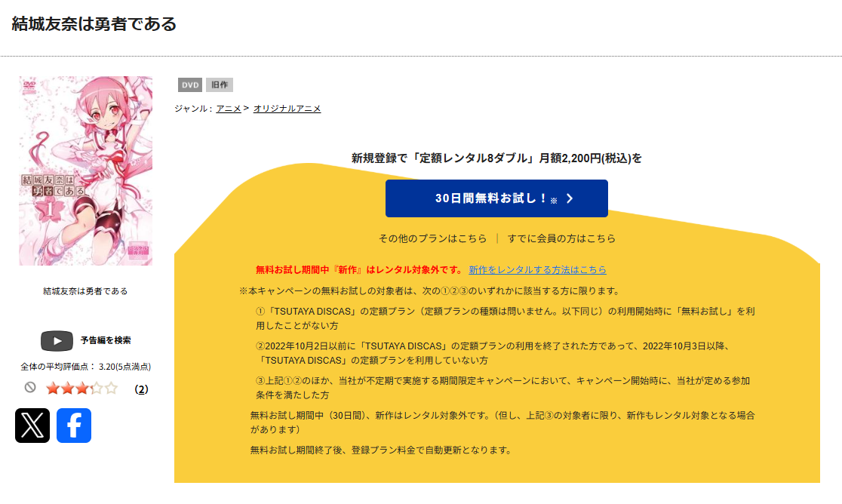Viewport: 842px width, 504px height.
Task: Open the オリジナルアニメ genre link
Action: click(x=287, y=109)
